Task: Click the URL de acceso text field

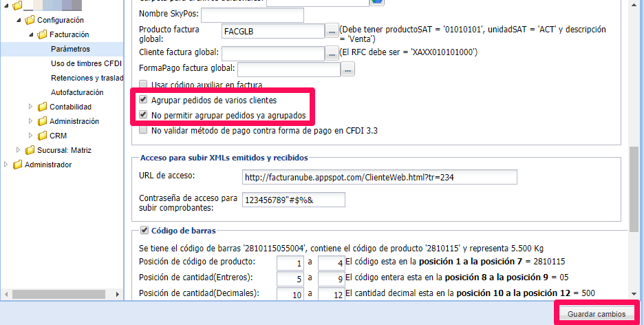Action: (x=379, y=177)
